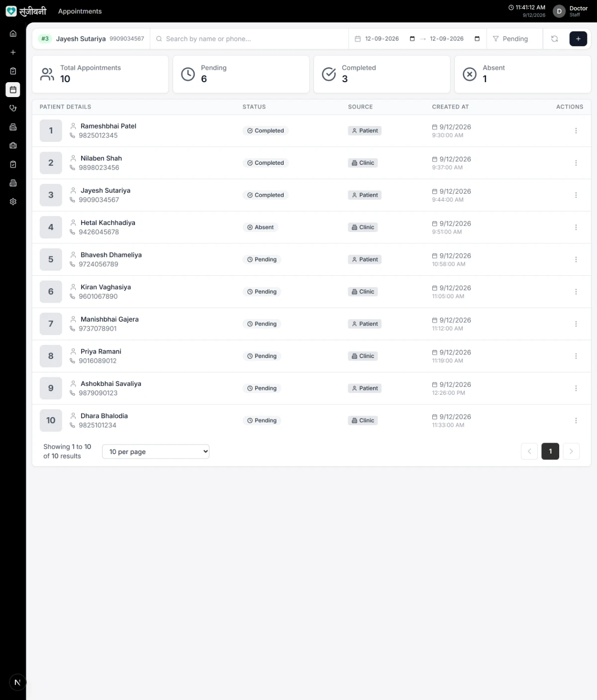
Task: Open the start date calendar picker
Action: click(x=412, y=39)
